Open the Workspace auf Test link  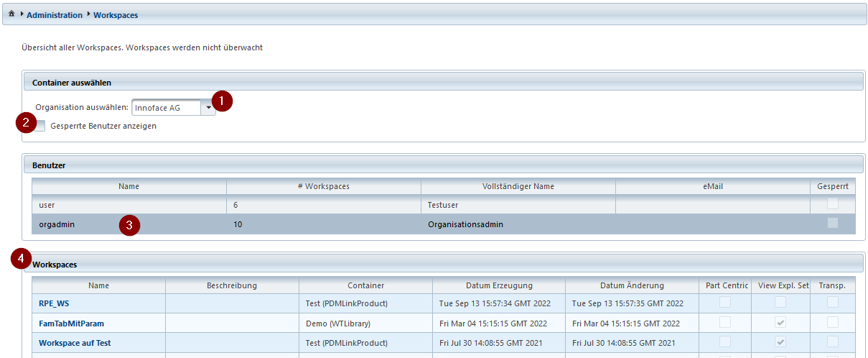point(75,343)
